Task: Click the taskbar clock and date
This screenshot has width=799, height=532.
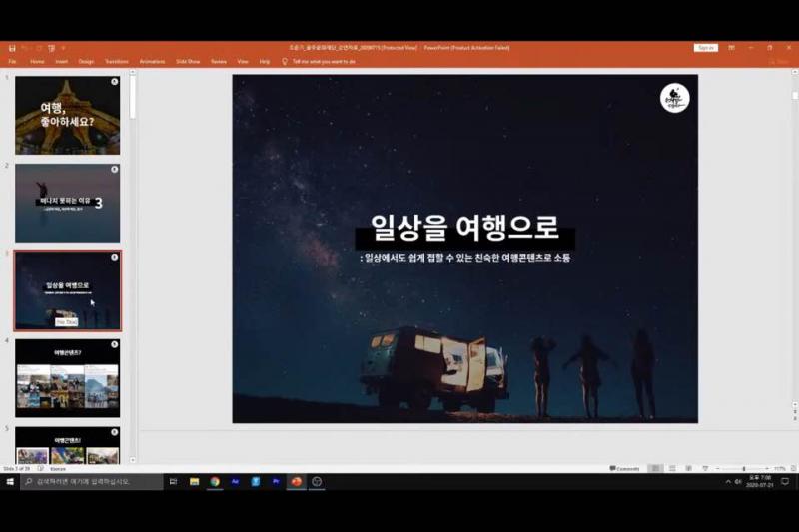Action: pyautogui.click(x=760, y=482)
